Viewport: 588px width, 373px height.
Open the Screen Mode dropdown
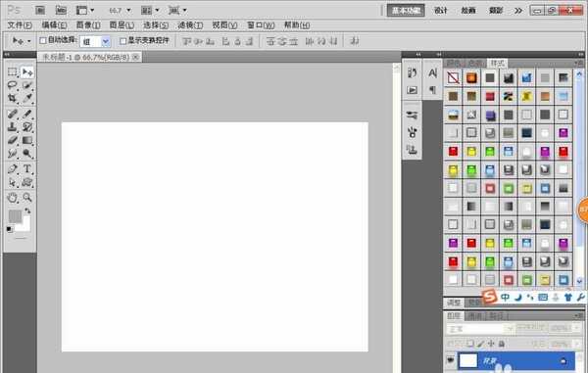coord(177,10)
